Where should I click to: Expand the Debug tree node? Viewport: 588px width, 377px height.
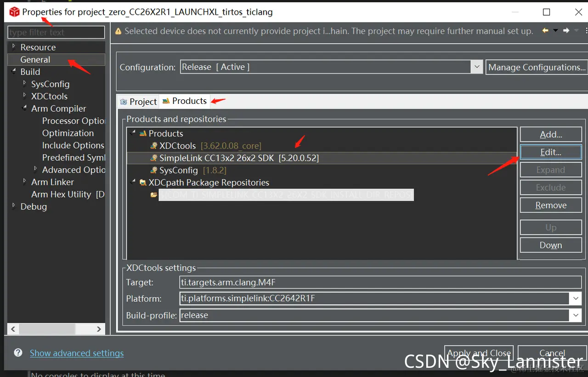tap(14, 206)
